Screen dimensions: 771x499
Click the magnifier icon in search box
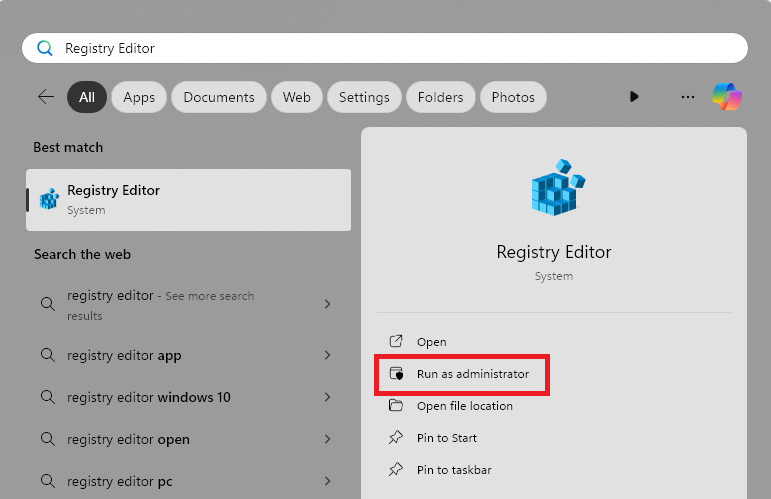click(45, 48)
